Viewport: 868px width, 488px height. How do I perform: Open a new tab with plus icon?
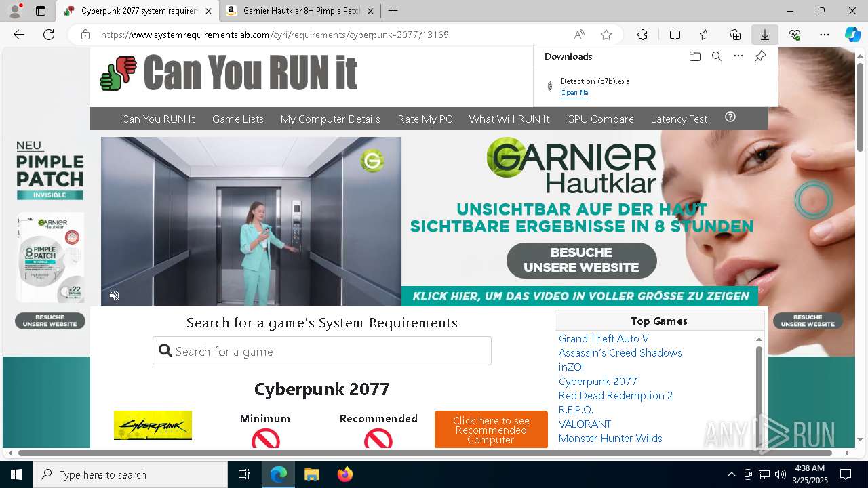(x=393, y=11)
